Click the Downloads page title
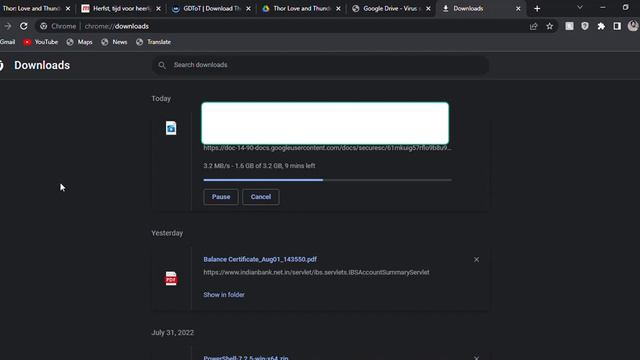The image size is (640, 360). 42,65
